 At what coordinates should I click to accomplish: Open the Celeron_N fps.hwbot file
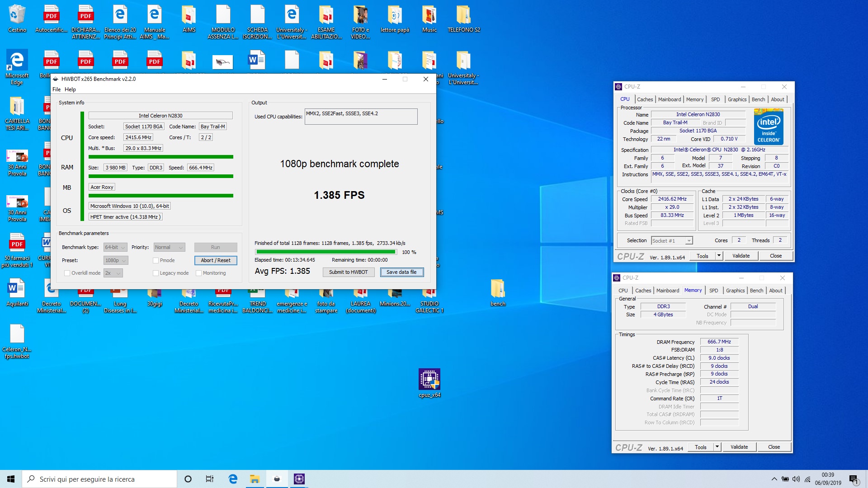pyautogui.click(x=17, y=342)
